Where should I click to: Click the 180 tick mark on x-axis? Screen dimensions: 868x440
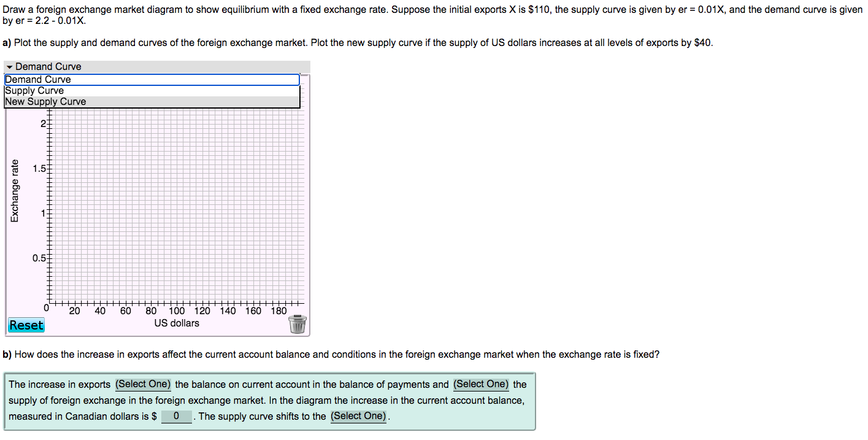pyautogui.click(x=279, y=311)
